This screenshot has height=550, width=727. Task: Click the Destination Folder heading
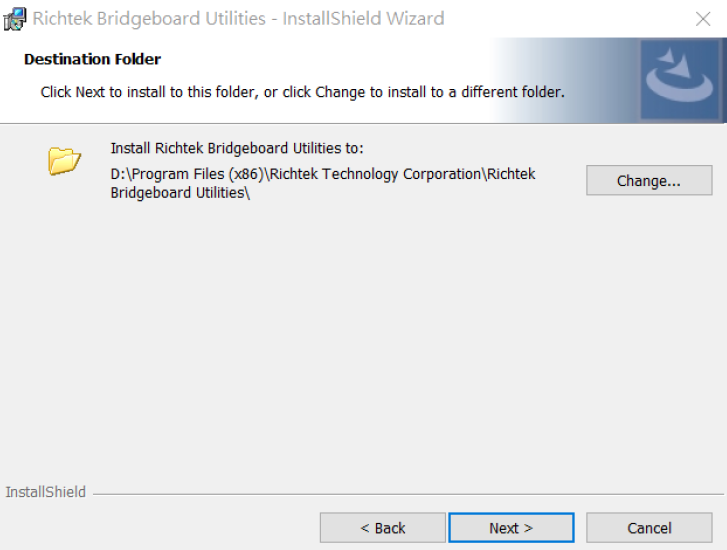pyautogui.click(x=92, y=59)
